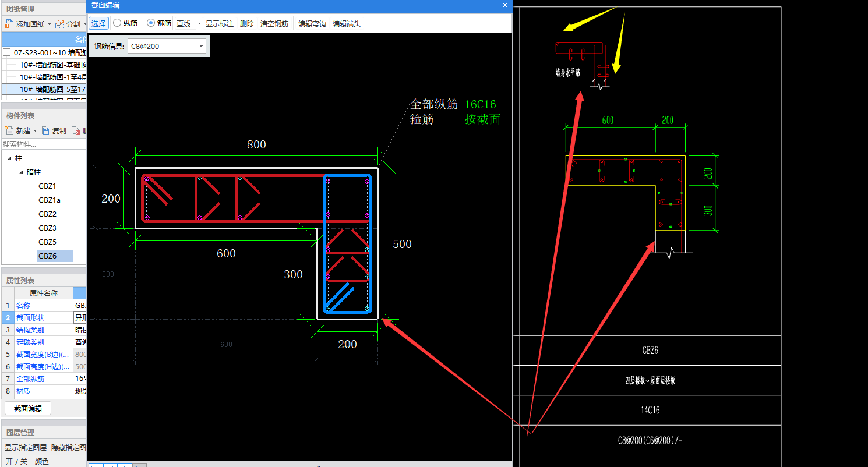The image size is (868, 467).
Task: Click the 结构类别 property row
Action: click(x=44, y=330)
